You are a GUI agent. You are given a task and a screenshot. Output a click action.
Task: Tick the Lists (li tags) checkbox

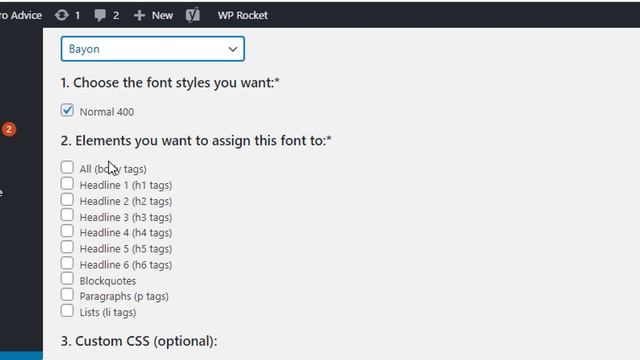point(67,311)
